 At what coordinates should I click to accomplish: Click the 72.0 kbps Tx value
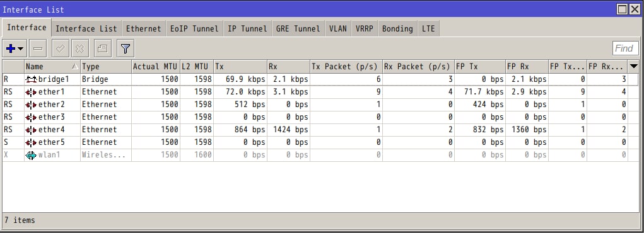(245, 92)
